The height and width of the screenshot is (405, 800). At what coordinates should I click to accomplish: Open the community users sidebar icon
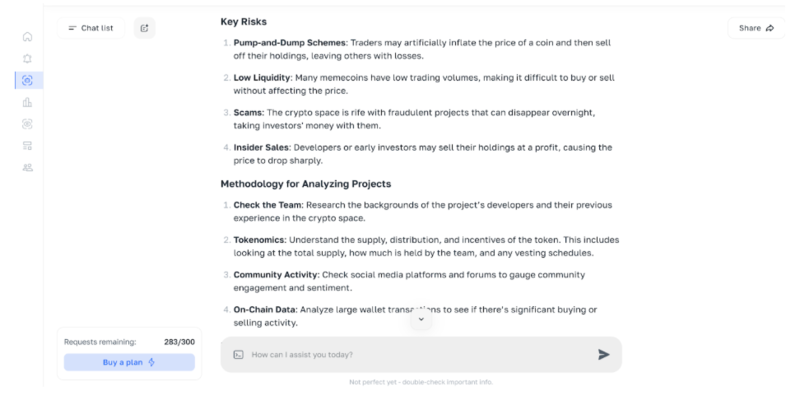(x=27, y=167)
